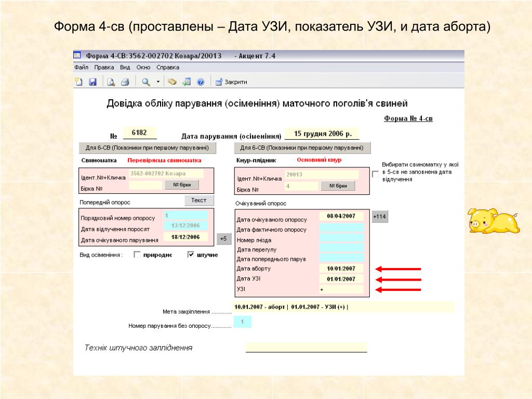This screenshot has width=532, height=399.
Task: Click the magnifier search icon
Action: pos(146,82)
